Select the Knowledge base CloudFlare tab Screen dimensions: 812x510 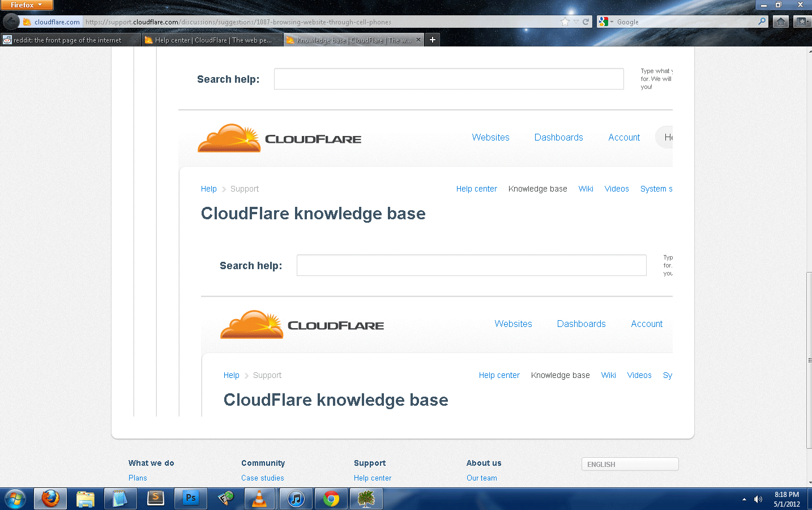pyautogui.click(x=353, y=40)
